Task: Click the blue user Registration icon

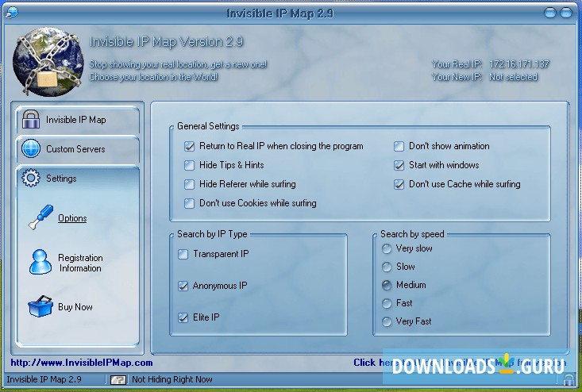Action: [40, 262]
